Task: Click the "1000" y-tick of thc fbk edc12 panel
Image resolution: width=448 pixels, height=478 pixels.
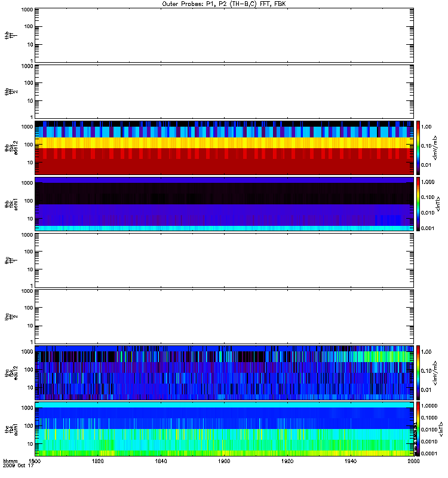Action: (x=27, y=351)
